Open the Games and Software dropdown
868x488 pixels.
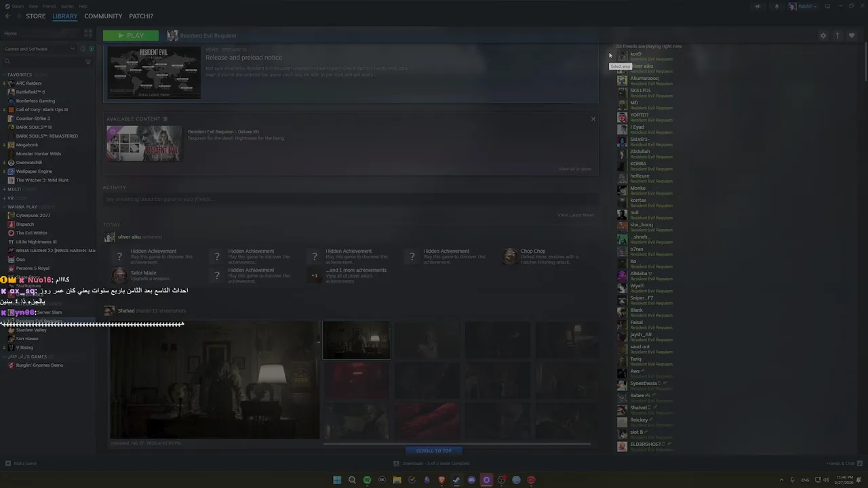point(39,49)
